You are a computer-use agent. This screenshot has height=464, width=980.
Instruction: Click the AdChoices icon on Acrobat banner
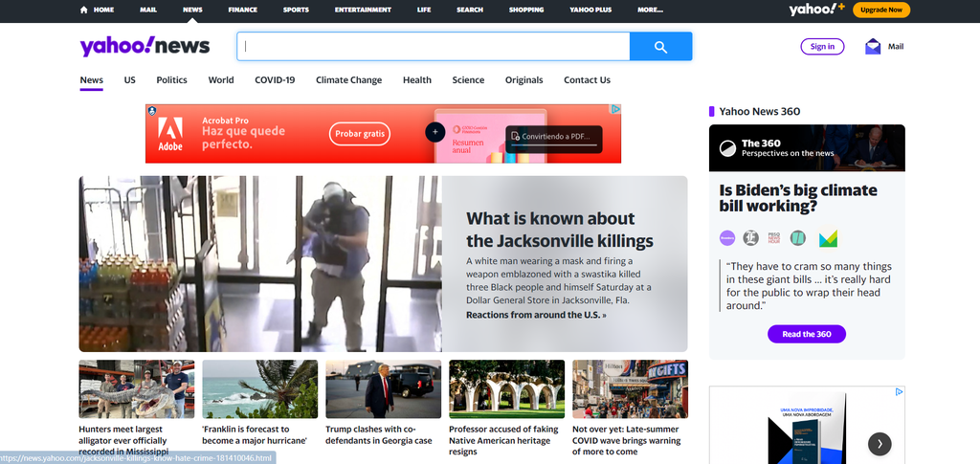[617, 110]
